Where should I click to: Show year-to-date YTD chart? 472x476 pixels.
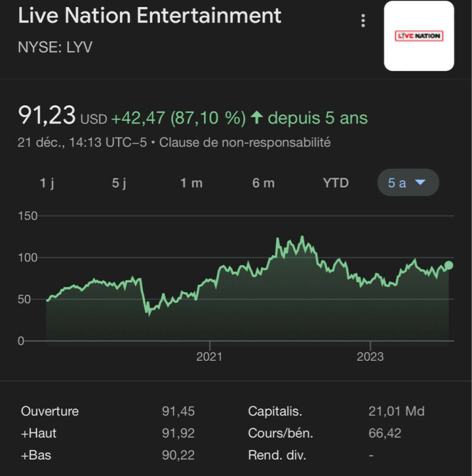(x=336, y=183)
